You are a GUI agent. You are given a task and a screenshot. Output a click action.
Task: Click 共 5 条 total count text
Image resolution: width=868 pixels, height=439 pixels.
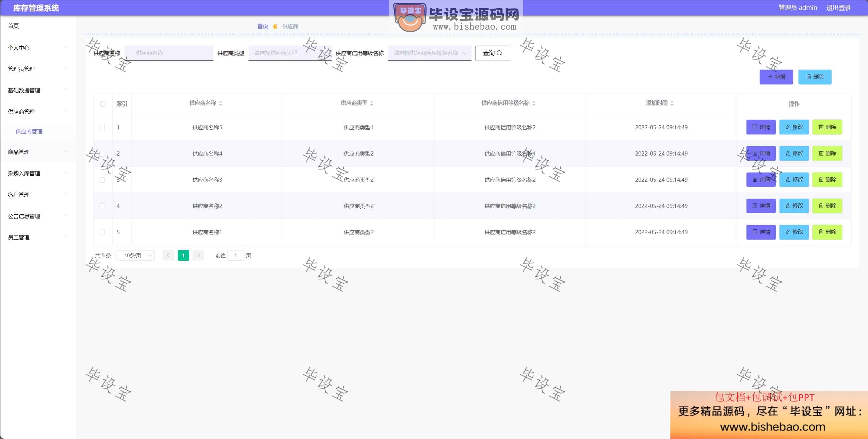(103, 255)
